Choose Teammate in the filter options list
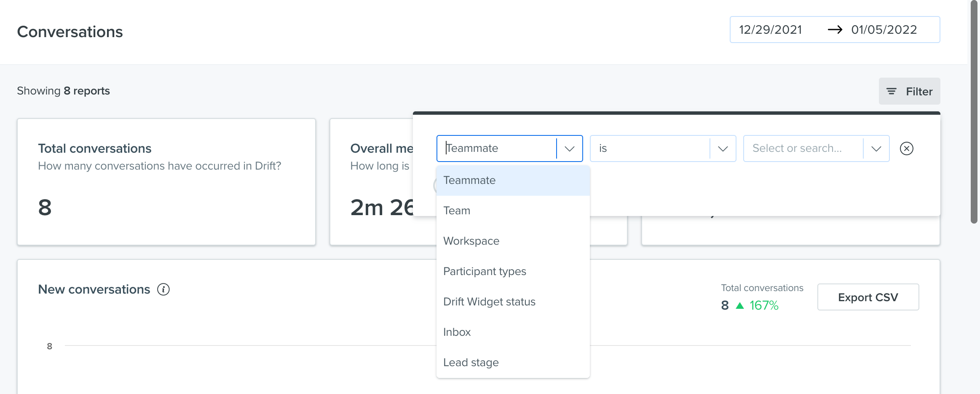The height and width of the screenshot is (394, 980). pyautogui.click(x=513, y=180)
